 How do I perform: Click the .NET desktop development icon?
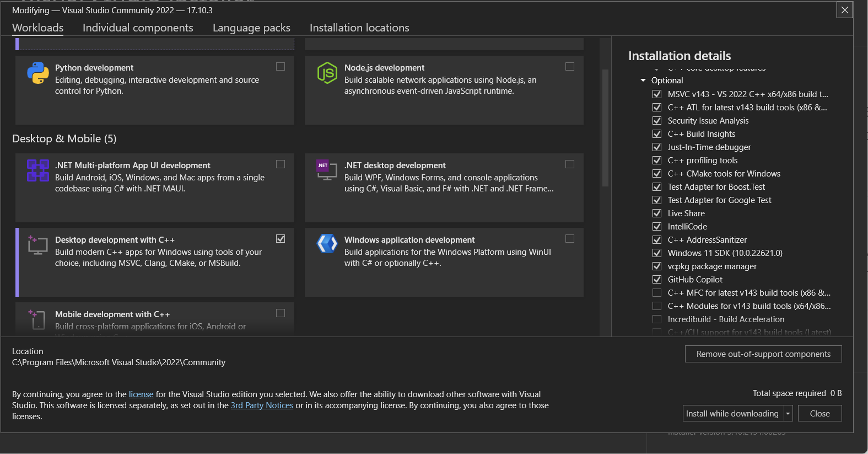coord(327,170)
